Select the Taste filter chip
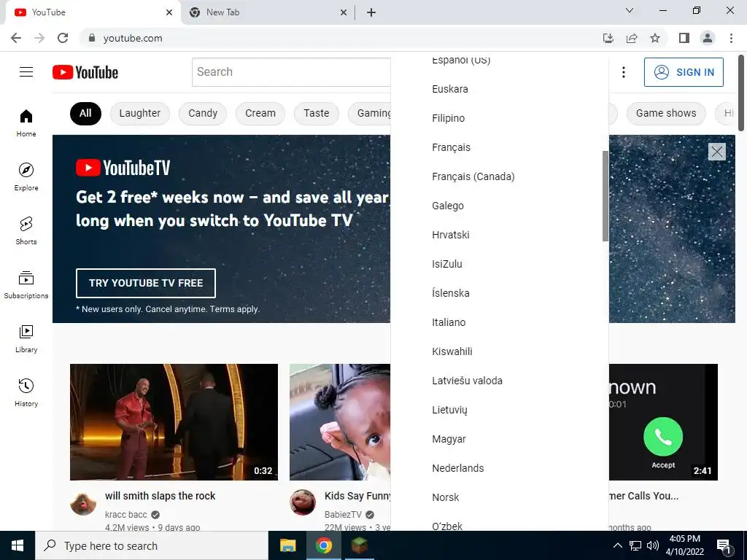Image resolution: width=747 pixels, height=560 pixels. click(x=317, y=113)
